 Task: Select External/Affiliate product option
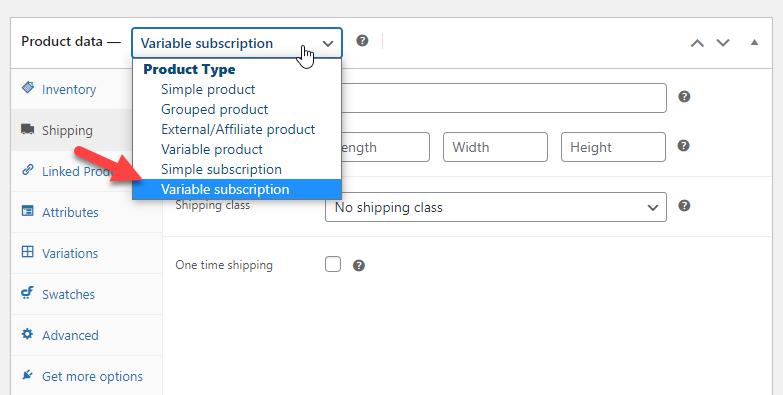click(237, 129)
